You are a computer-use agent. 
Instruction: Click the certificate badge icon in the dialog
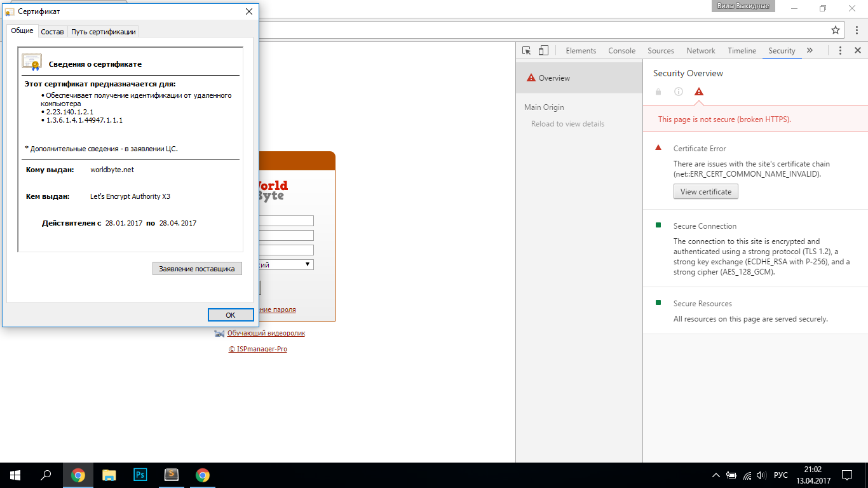click(32, 62)
